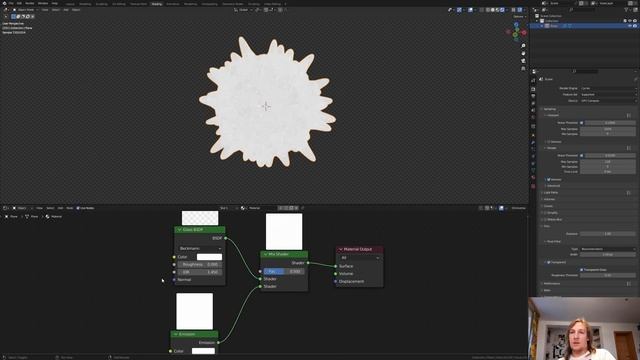Switch to the Compositing workspace tab
This screenshot has height=360, width=640.
click(x=210, y=4)
